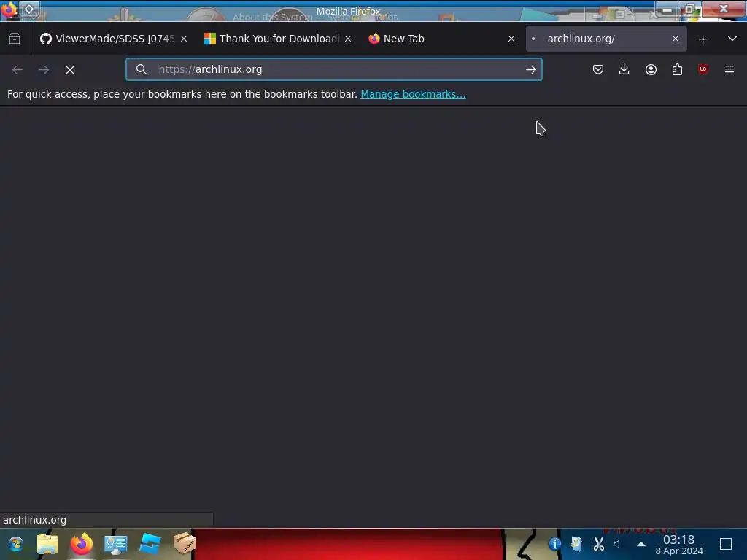The width and height of the screenshot is (747, 560).
Task: Go forward one page
Action: click(x=44, y=69)
